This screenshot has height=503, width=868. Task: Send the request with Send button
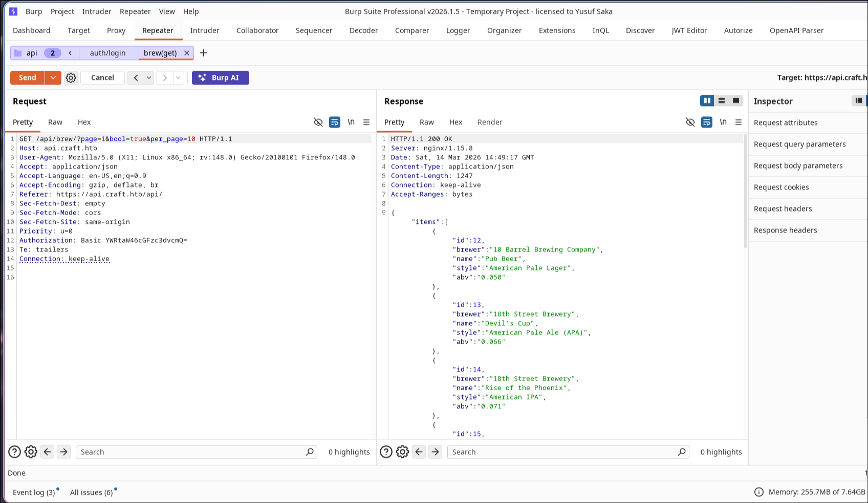click(28, 78)
